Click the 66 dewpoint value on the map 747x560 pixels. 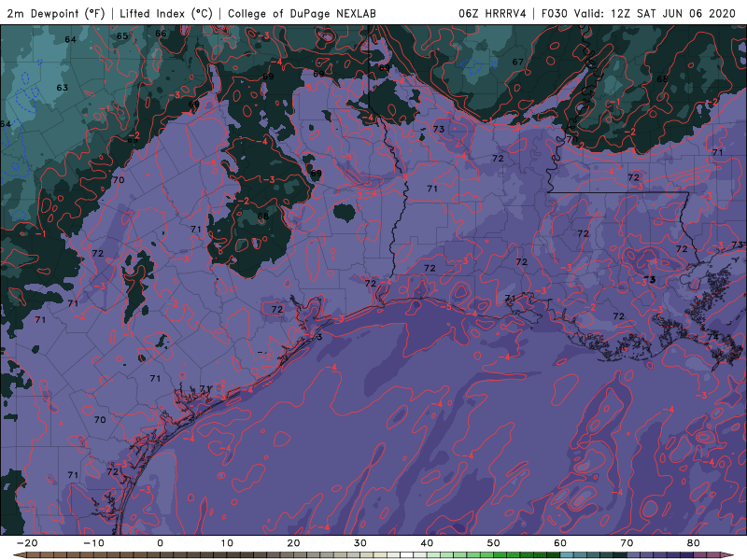pyautogui.click(x=161, y=34)
